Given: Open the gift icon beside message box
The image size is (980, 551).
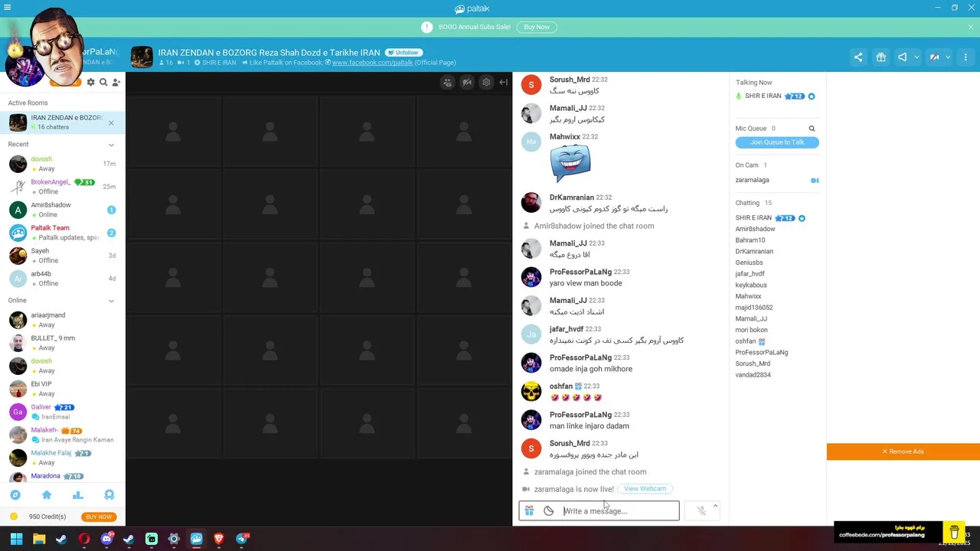Looking at the screenshot, I should (x=529, y=511).
